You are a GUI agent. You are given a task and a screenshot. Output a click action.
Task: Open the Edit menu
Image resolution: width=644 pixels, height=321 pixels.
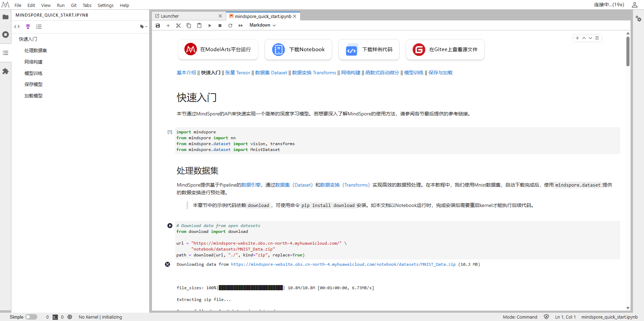pos(31,5)
